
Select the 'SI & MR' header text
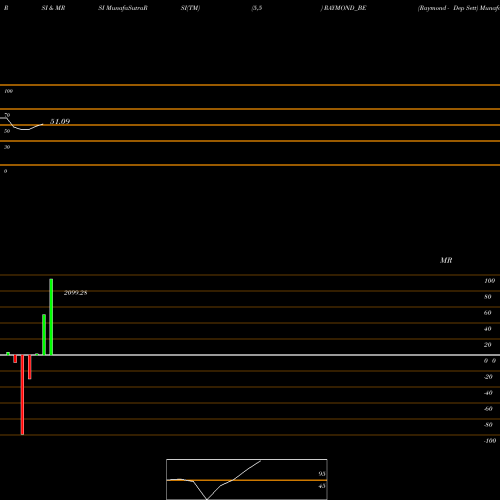pos(53,8)
